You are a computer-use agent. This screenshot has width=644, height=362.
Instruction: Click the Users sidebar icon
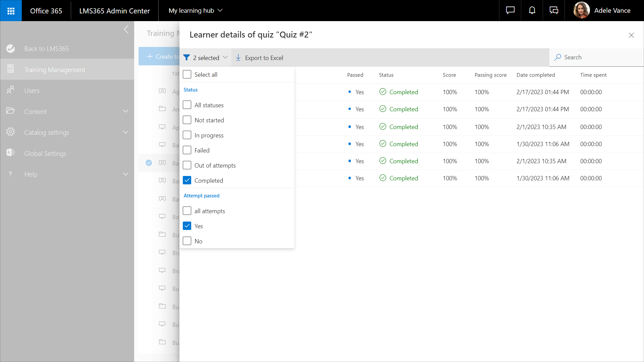[10, 90]
